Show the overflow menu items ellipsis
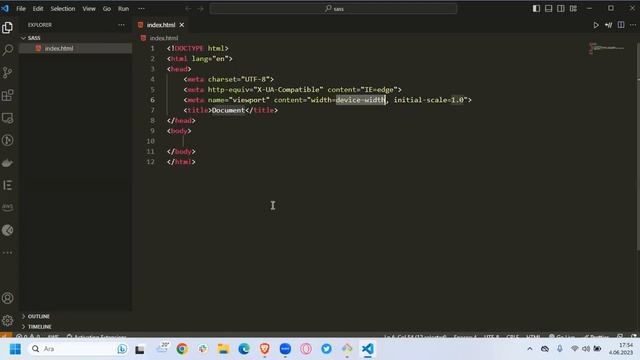 tap(141, 9)
